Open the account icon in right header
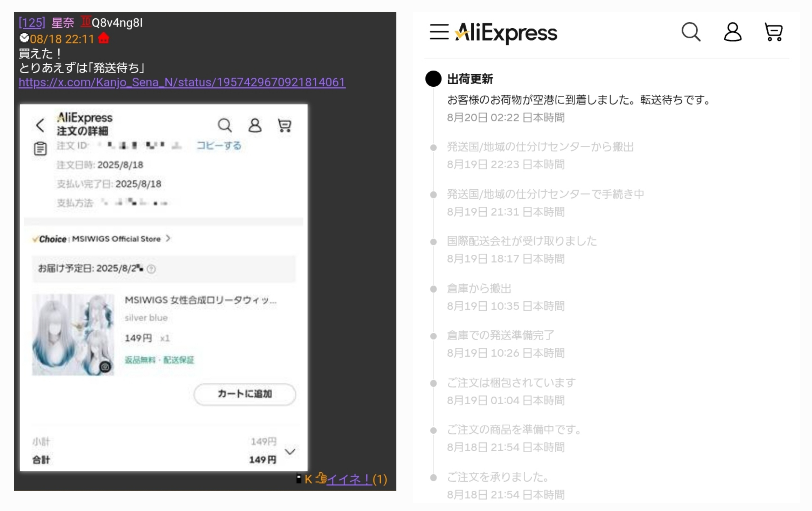Viewport: 812px width, 511px height. click(732, 32)
